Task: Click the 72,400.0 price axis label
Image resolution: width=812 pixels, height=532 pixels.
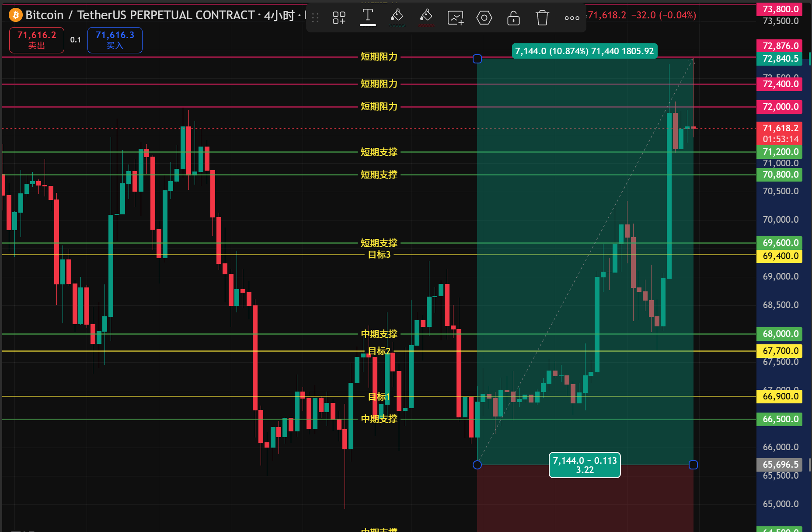Action: pyautogui.click(x=779, y=84)
